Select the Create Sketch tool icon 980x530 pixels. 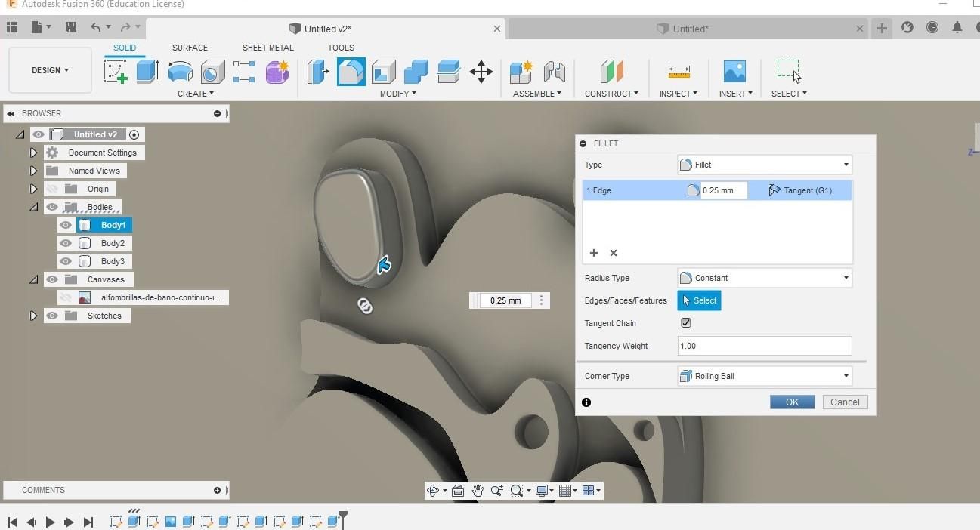[x=116, y=72]
